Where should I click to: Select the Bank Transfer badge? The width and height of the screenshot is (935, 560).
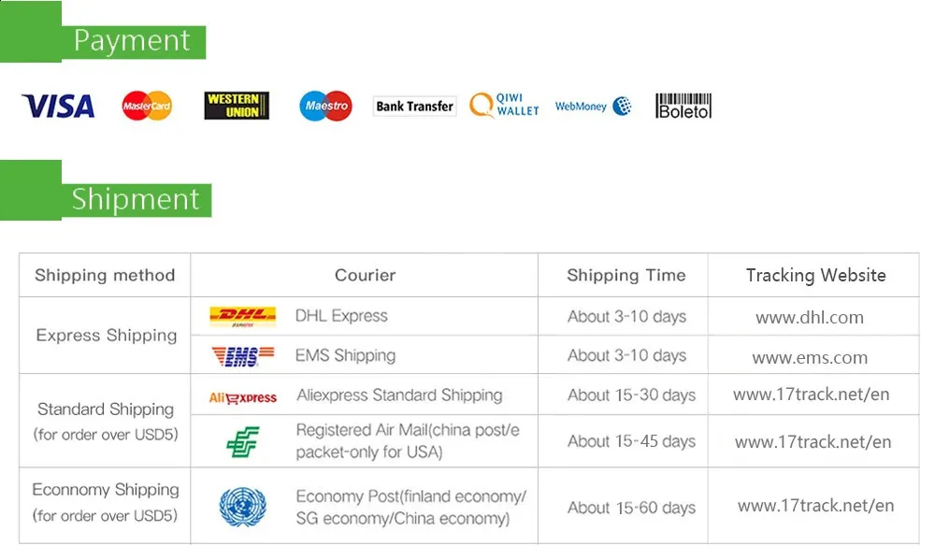click(414, 107)
